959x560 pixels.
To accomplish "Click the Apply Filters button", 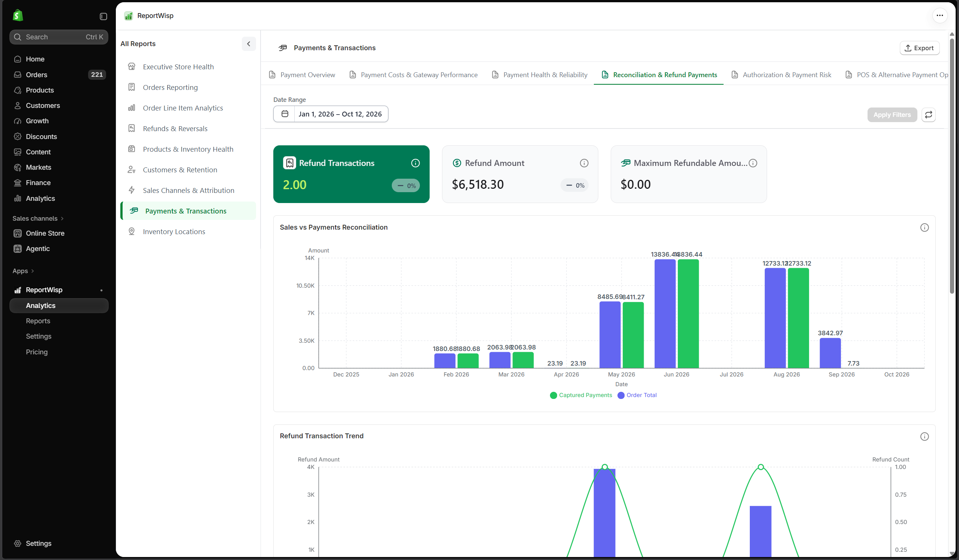I will click(892, 115).
